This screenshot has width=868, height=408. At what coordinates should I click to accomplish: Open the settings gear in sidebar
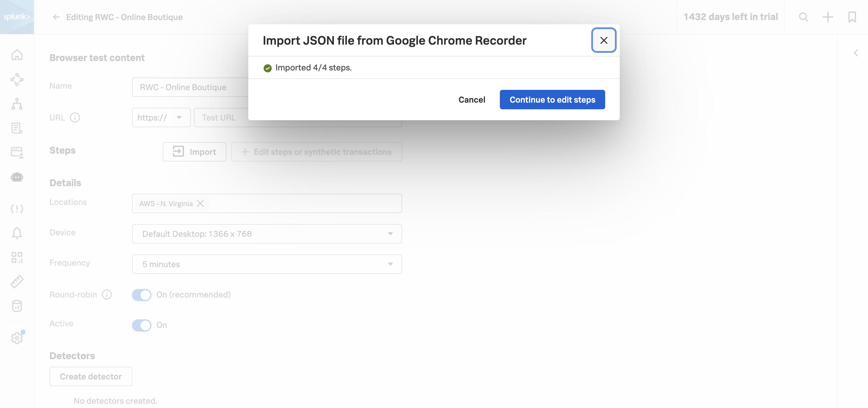[17, 338]
